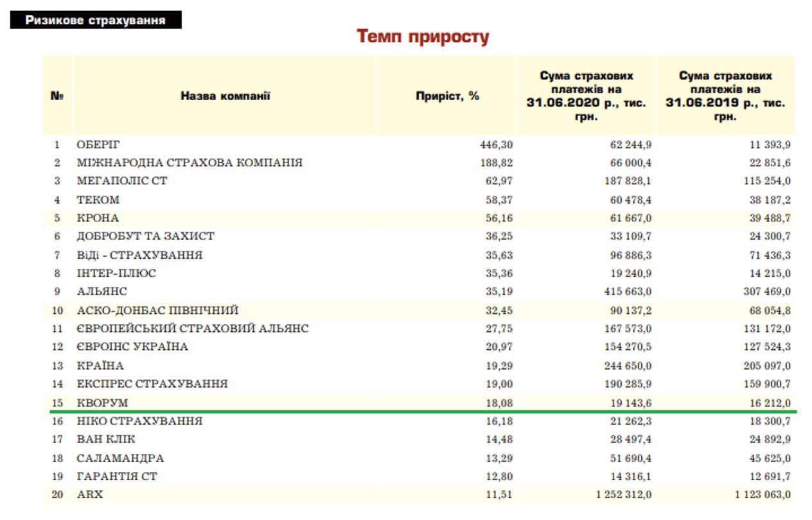This screenshot has height=520, width=812.
Task: Click 'ВіДі - СТРАХУВАННЯ' in the table
Action: click(139, 255)
